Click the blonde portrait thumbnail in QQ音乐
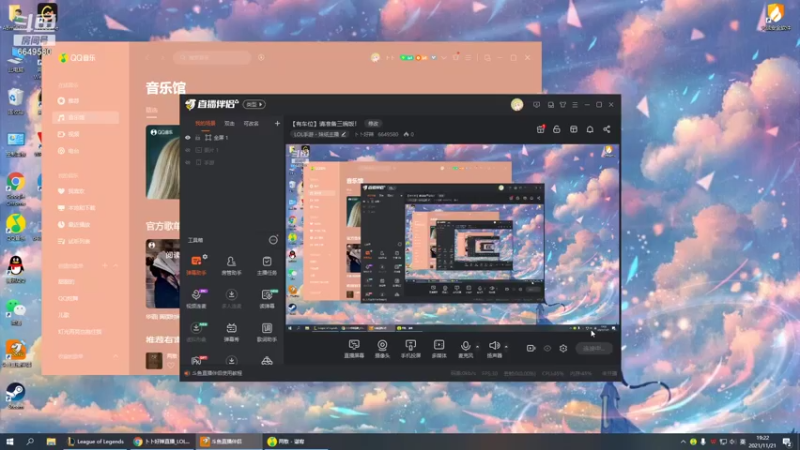 (163, 162)
